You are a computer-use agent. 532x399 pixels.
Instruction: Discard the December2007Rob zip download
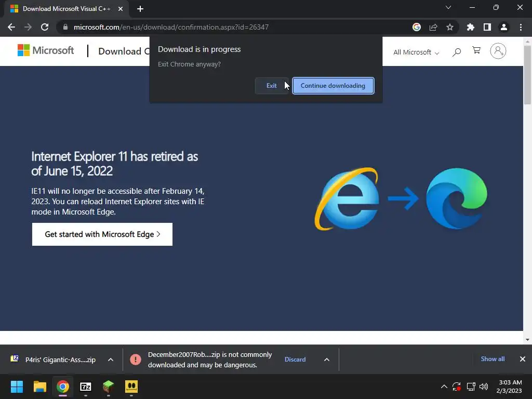[x=295, y=360]
